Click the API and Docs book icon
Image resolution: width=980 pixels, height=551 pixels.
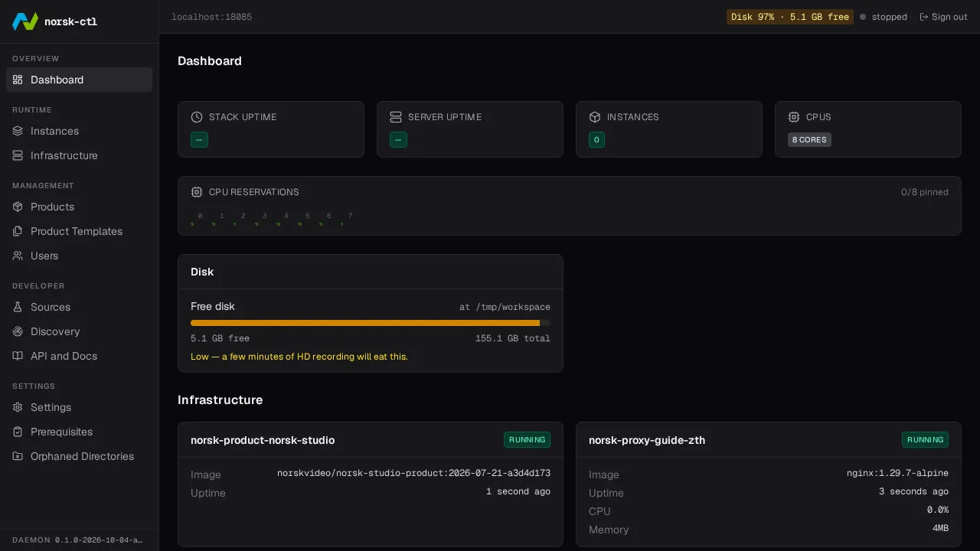pyautogui.click(x=18, y=356)
